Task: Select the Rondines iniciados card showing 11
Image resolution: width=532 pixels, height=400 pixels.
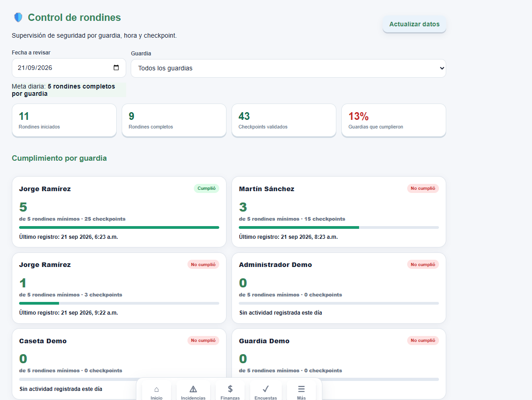Action: click(64, 120)
